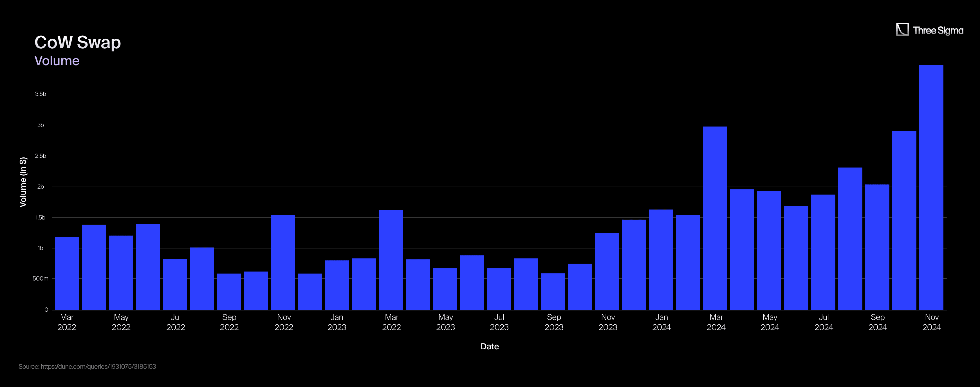Click the Nov 2022 volume bar
Viewport: 980px width, 387px height.
[283, 262]
